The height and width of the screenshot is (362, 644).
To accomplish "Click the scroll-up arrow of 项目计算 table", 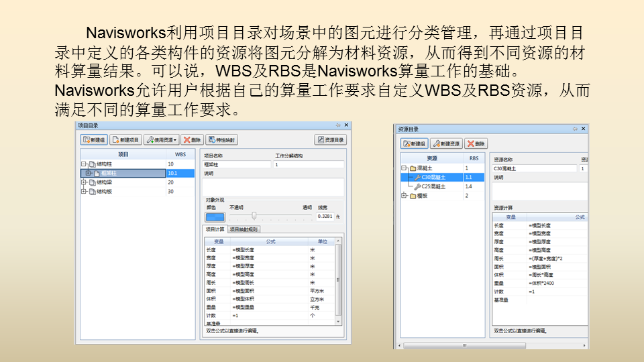I will click(x=338, y=241).
